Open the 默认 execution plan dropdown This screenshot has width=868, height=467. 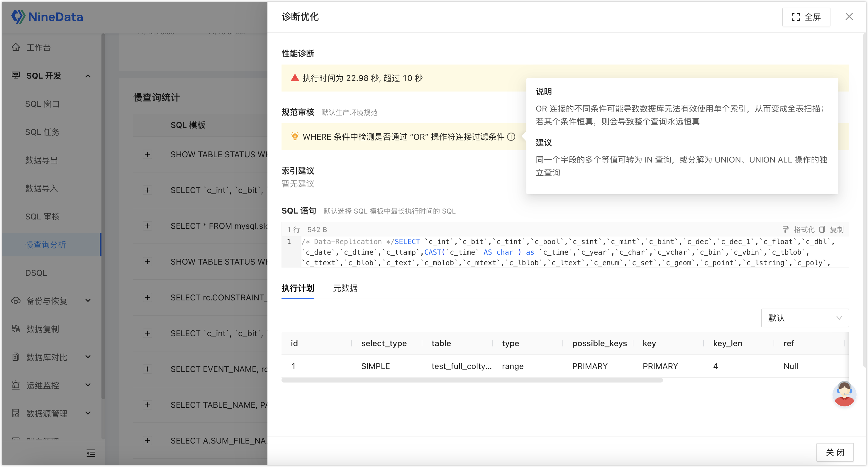805,318
